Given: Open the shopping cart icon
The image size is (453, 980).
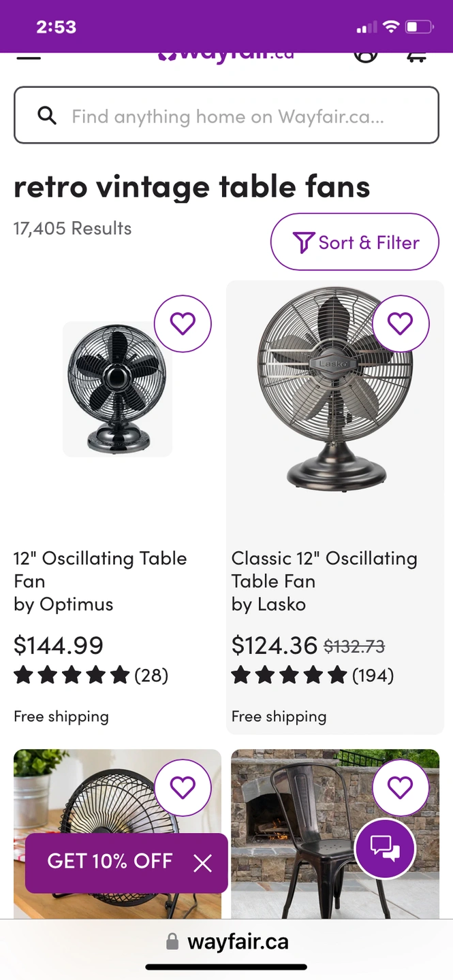Looking at the screenshot, I should coord(417,56).
